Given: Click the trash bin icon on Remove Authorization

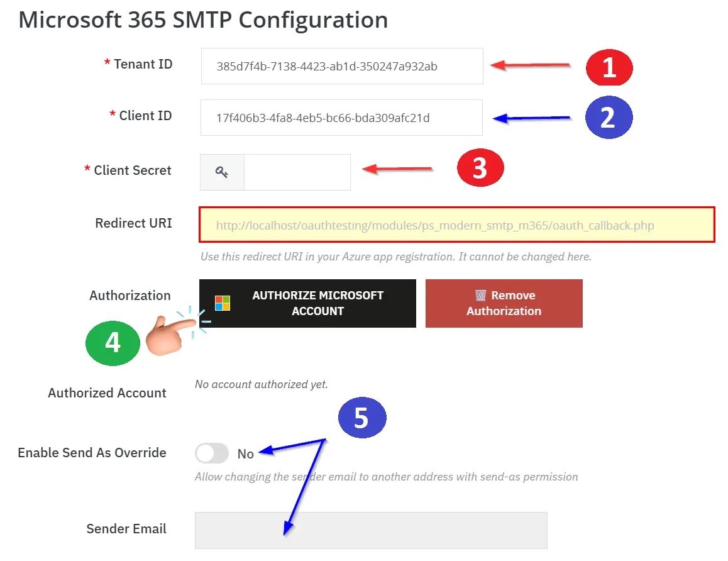Looking at the screenshot, I should tap(480, 296).
